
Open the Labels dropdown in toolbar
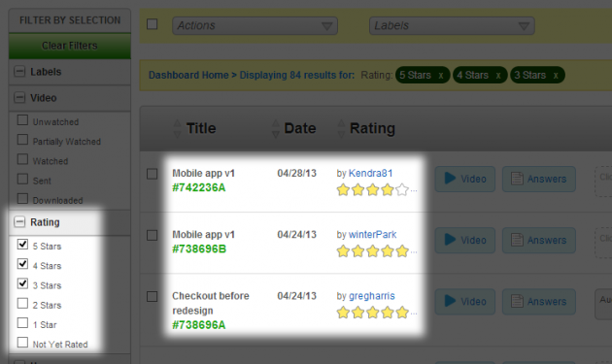(452, 26)
